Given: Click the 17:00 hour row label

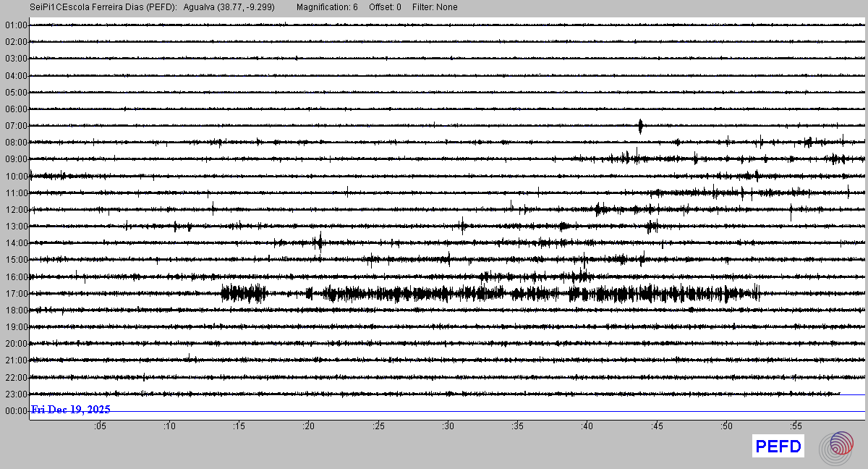Looking at the screenshot, I should 16,293.
